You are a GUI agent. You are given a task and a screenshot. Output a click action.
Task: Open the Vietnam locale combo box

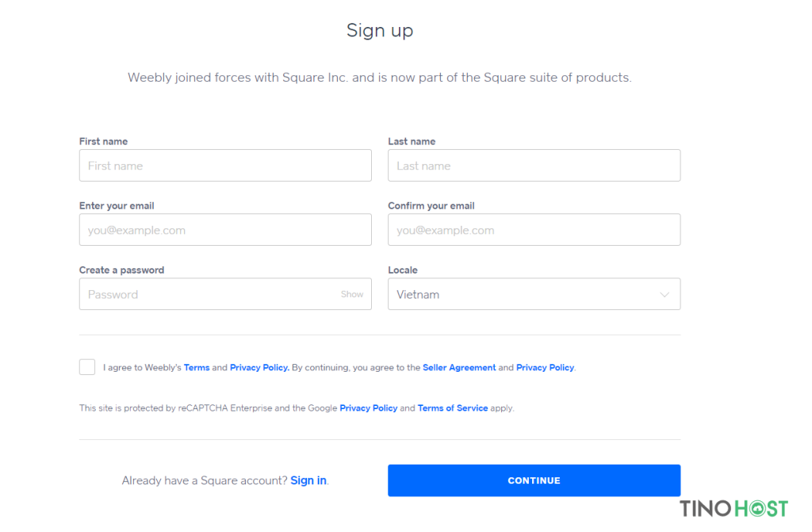click(534, 294)
